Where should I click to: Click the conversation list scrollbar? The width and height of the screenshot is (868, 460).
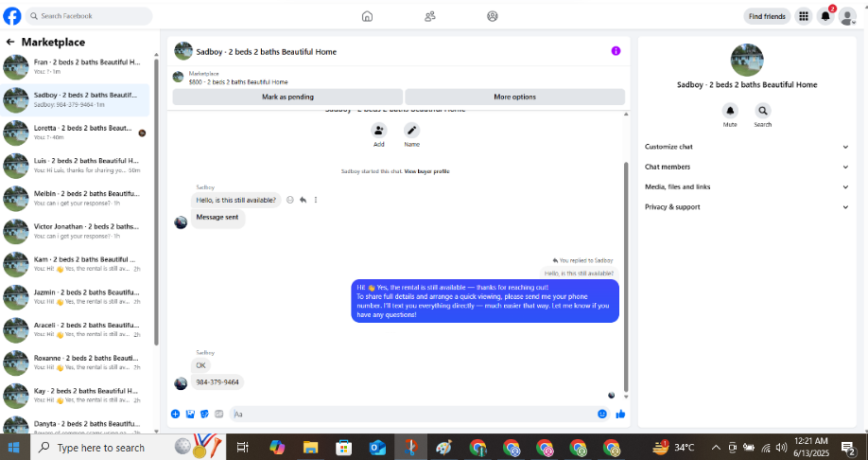156,202
